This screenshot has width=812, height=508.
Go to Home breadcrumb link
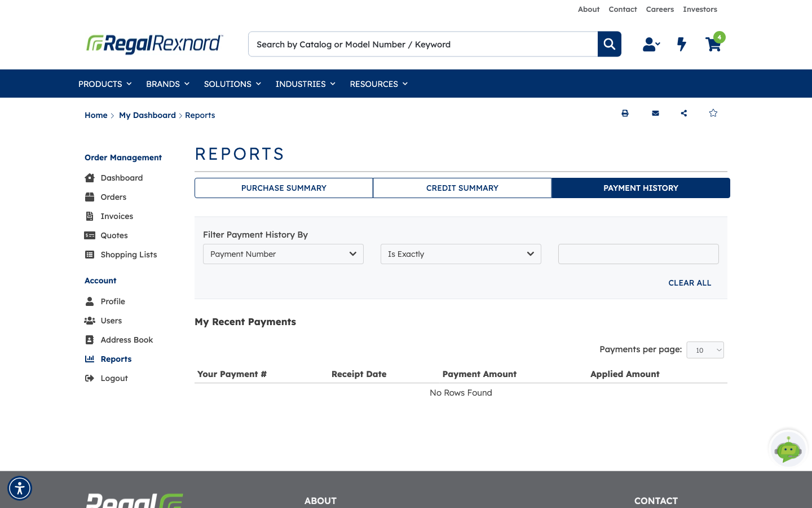pyautogui.click(x=96, y=115)
